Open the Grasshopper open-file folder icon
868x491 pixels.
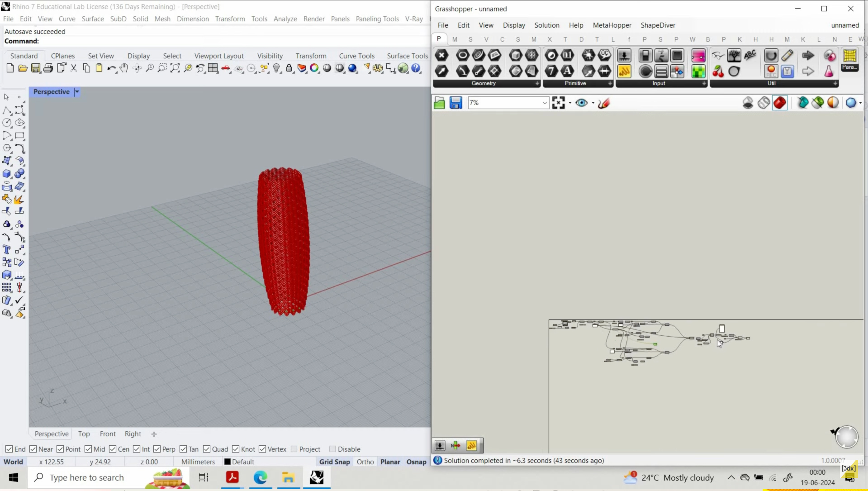pyautogui.click(x=439, y=103)
